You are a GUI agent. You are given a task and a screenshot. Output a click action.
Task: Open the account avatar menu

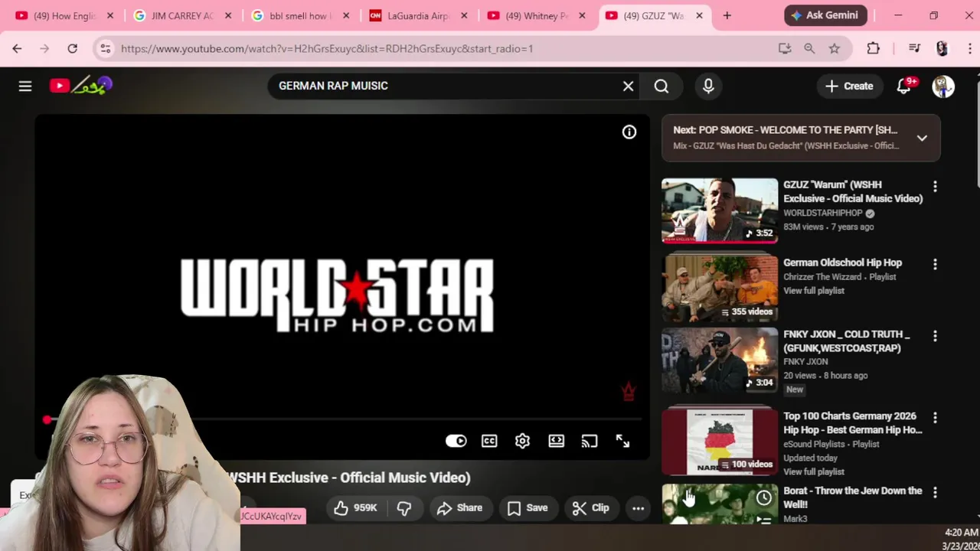[943, 86]
